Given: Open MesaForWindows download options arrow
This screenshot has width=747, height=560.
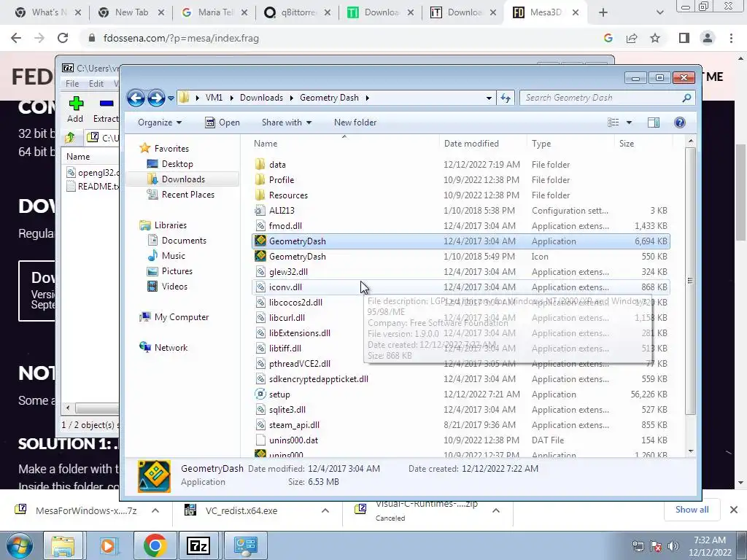Looking at the screenshot, I should tap(155, 510).
